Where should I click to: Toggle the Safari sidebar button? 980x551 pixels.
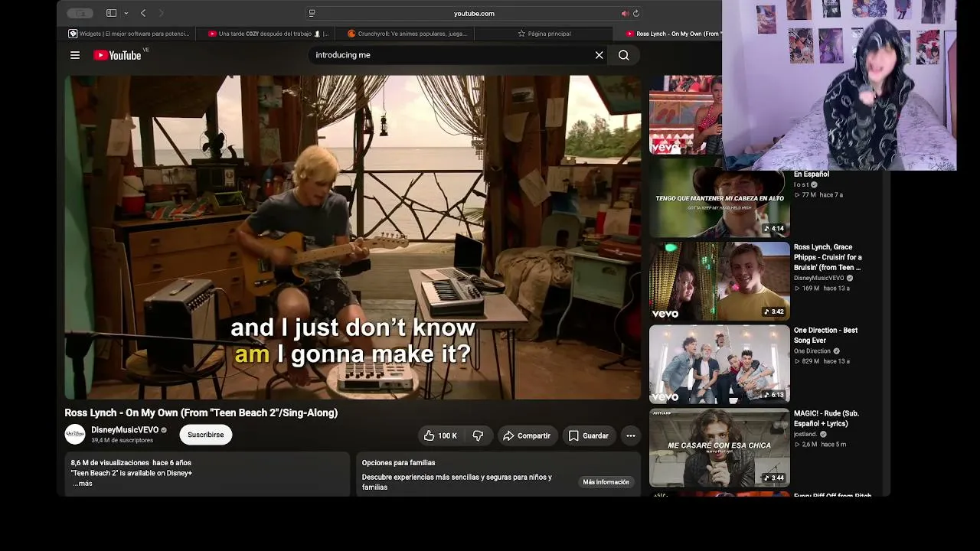click(x=111, y=13)
